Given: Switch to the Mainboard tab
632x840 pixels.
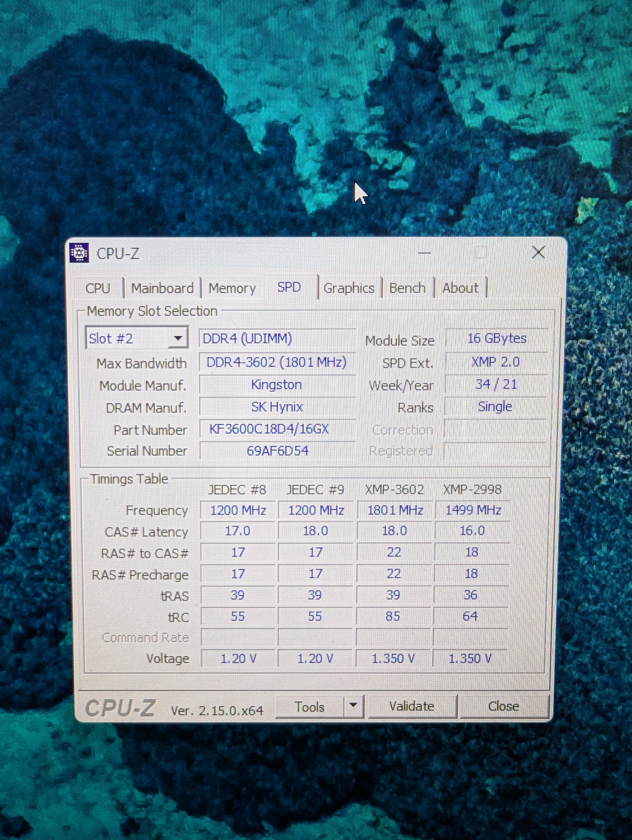Looking at the screenshot, I should point(162,288).
